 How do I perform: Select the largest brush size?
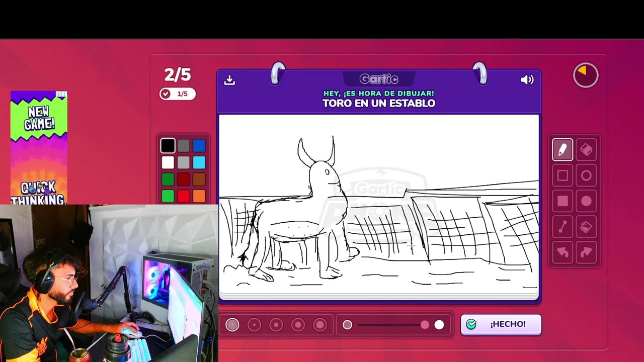coord(320,325)
